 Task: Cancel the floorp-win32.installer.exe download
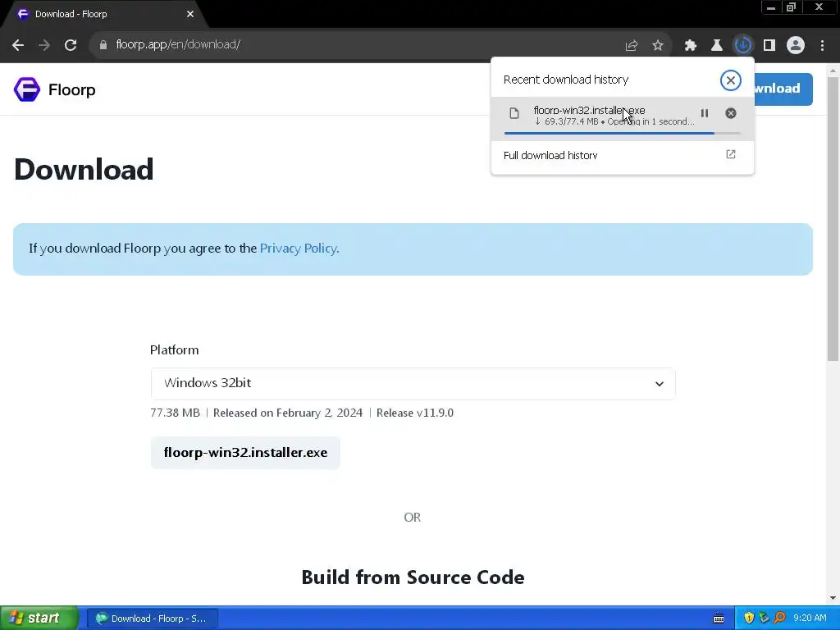[x=731, y=113]
